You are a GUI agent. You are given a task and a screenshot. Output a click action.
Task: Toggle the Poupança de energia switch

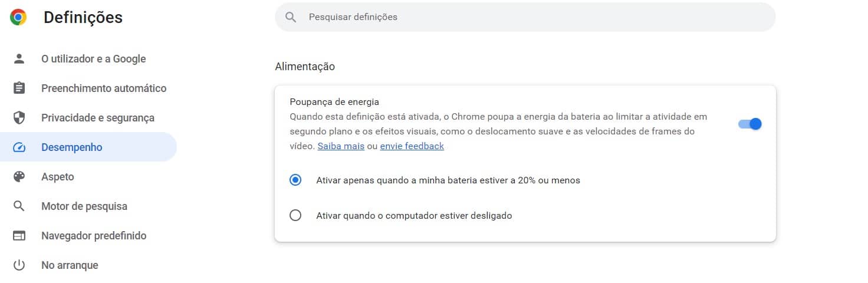[750, 124]
